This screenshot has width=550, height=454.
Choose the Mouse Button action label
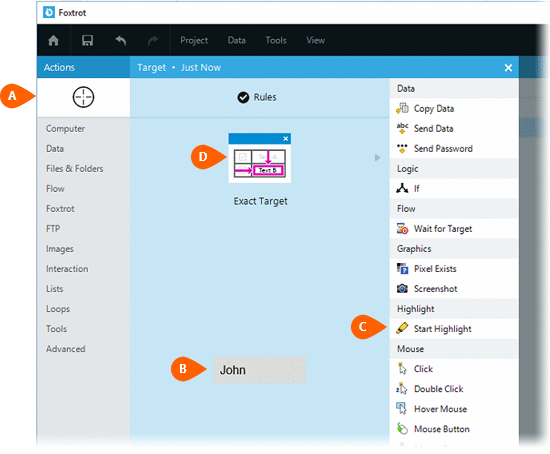[442, 429]
